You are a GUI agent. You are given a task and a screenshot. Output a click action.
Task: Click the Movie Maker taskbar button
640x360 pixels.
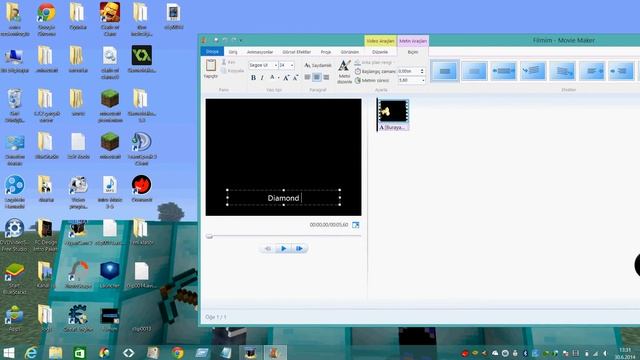click(275, 353)
